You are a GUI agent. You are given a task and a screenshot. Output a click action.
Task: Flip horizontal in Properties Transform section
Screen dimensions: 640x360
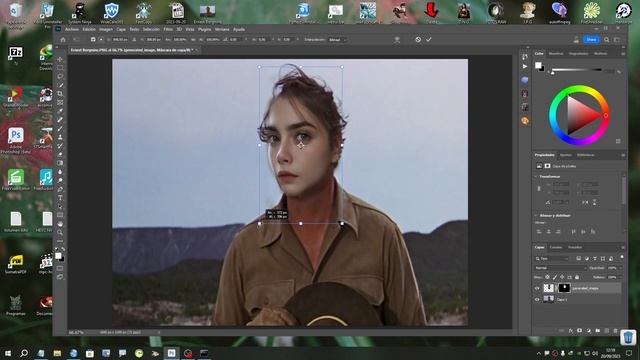585,202
